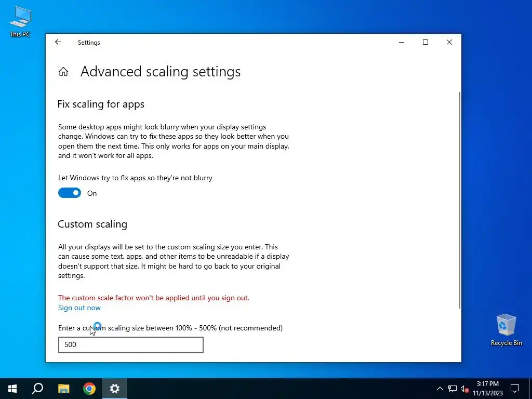Launch File Explorer from the taskbar
Image resolution: width=532 pixels, height=399 pixels.
63,389
